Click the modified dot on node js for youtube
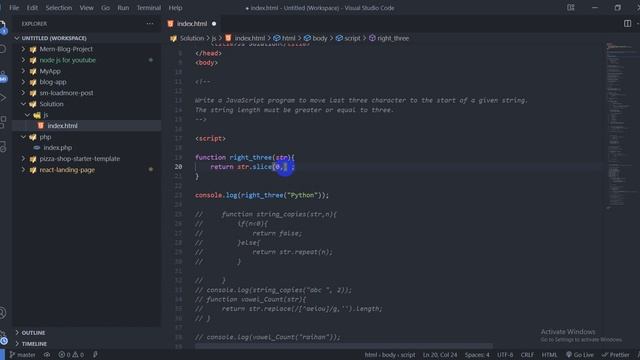 click(151, 60)
